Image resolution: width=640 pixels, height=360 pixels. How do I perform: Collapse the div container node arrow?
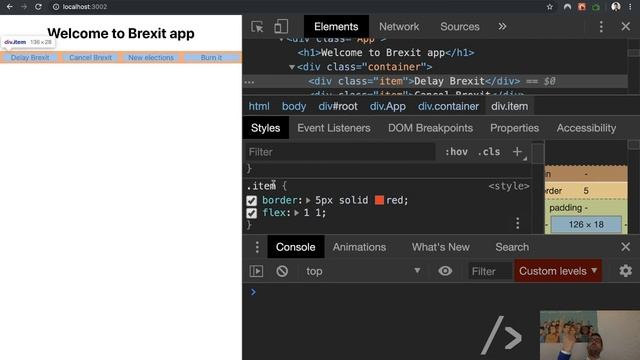point(292,67)
